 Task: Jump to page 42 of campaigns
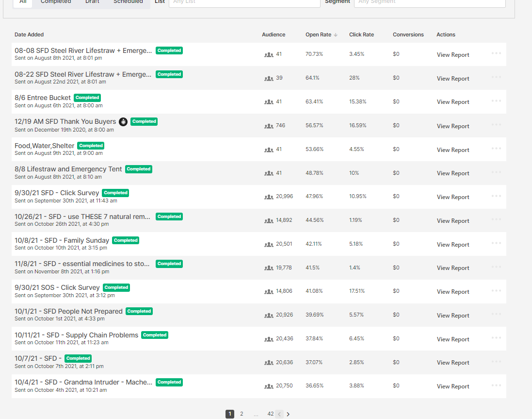click(271, 414)
